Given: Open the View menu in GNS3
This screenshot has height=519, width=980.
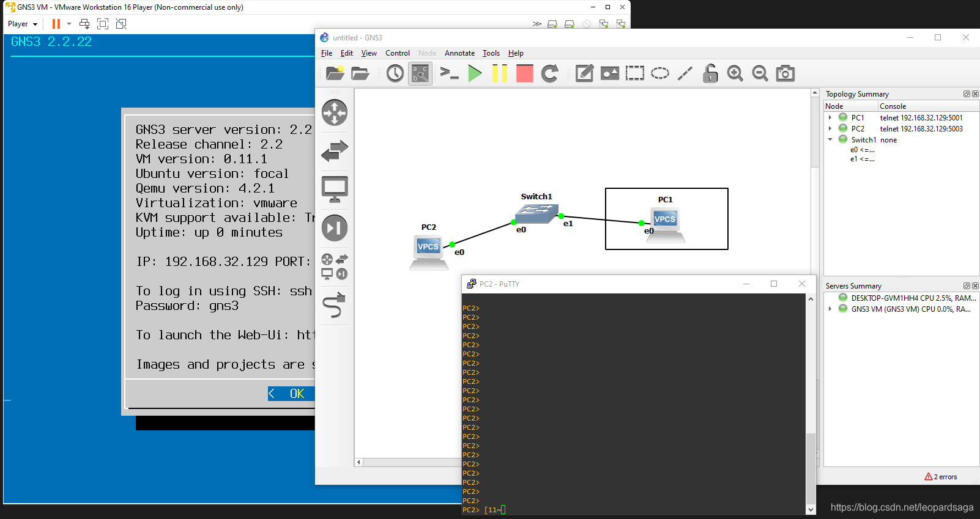Looking at the screenshot, I should (369, 53).
